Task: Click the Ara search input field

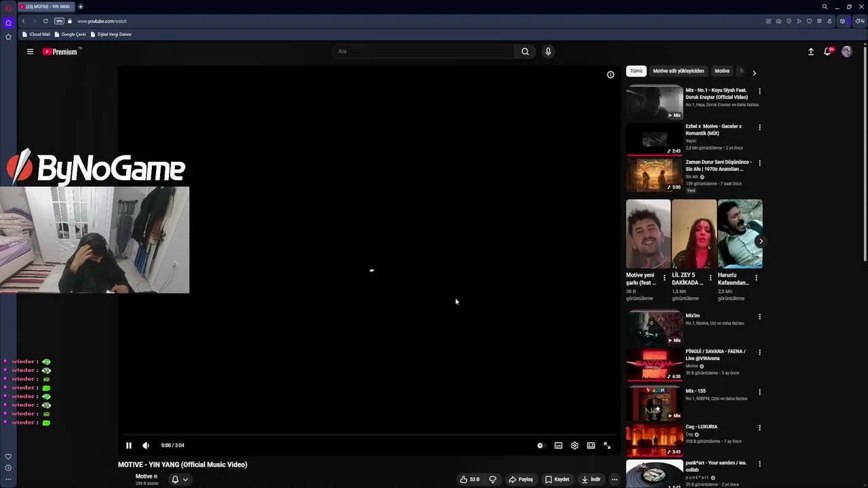Action: (424, 52)
